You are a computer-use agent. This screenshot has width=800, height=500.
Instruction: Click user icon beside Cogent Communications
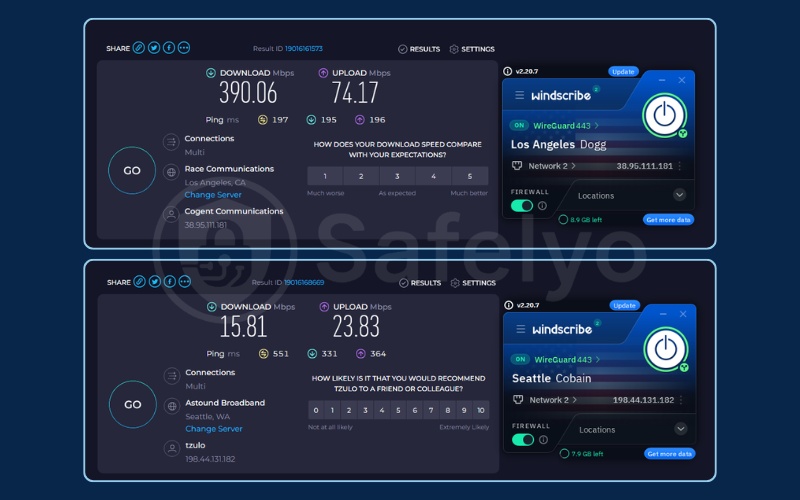tap(171, 214)
